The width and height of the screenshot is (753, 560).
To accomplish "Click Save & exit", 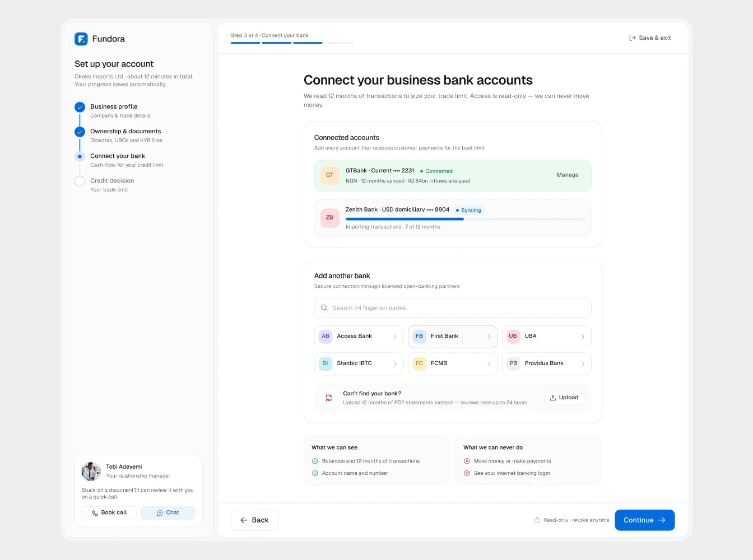I will click(650, 38).
